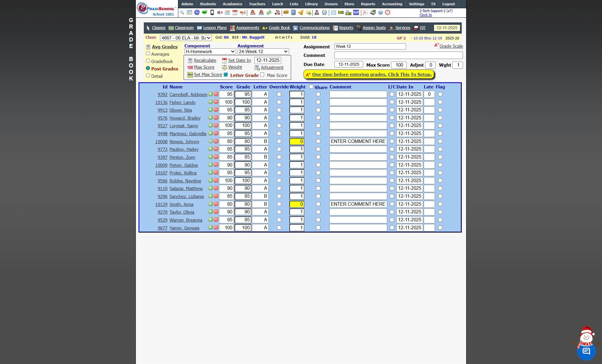Open the Class selection dropdown
This screenshot has height=364, width=602.
click(x=186, y=38)
